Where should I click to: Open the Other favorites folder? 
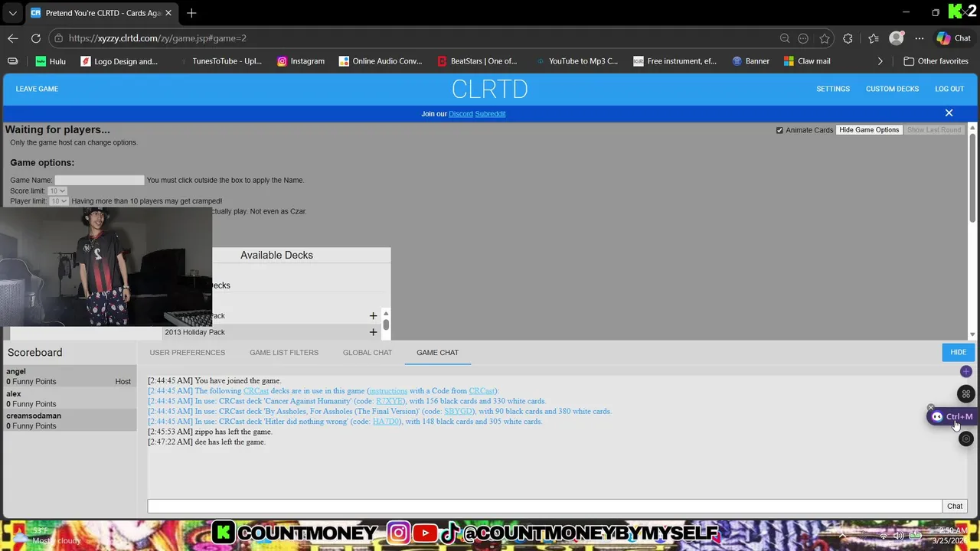pyautogui.click(x=936, y=61)
